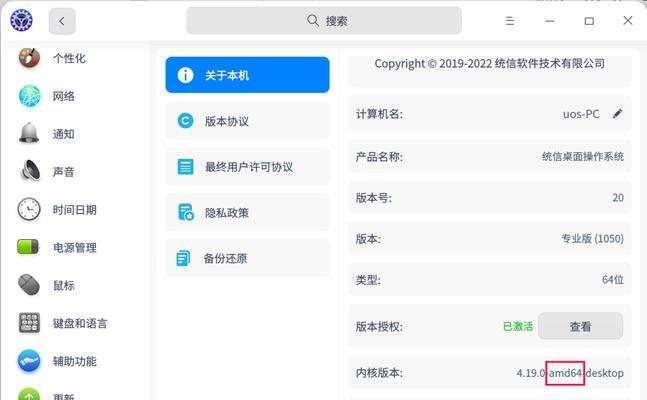Click the End User License Agreement document icon
Screen dimensions: 647x400
pyautogui.click(x=185, y=167)
